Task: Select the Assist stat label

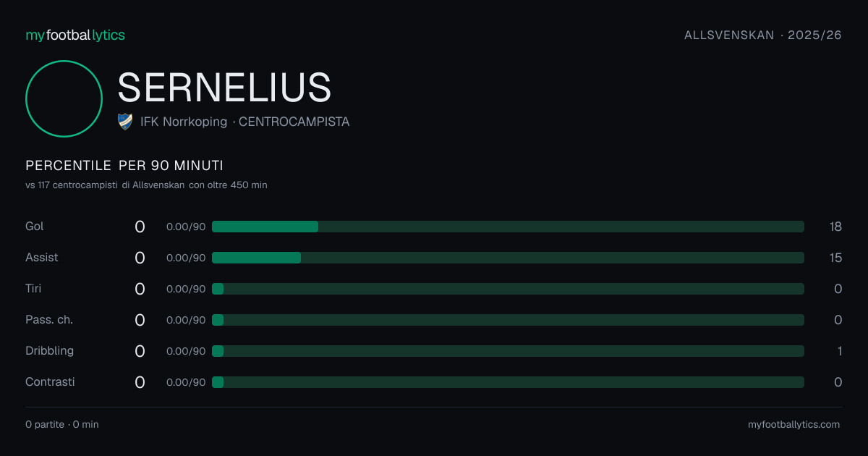Action: point(42,258)
